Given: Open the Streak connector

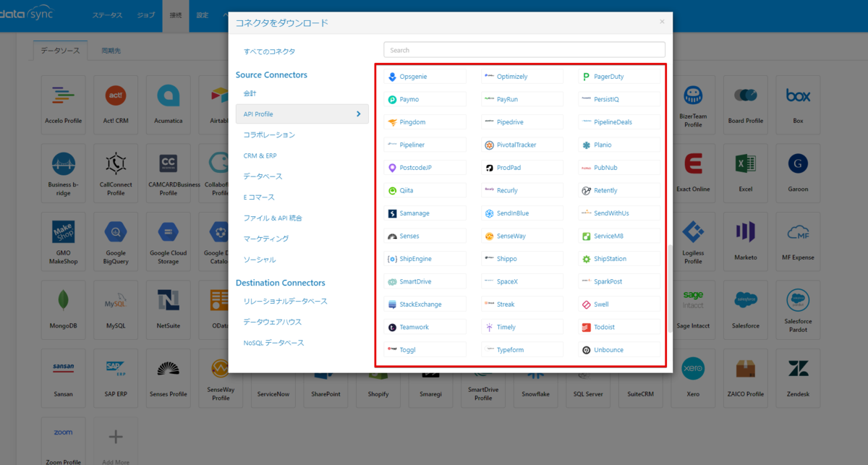Looking at the screenshot, I should 522,304.
